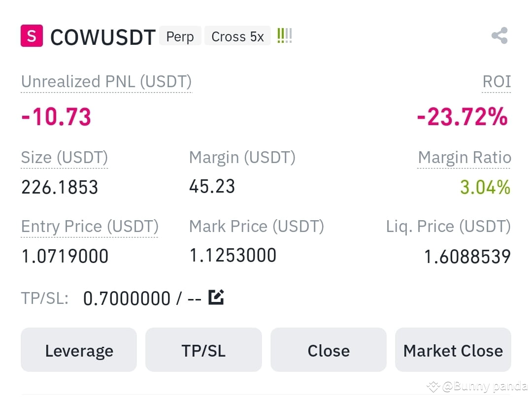Tap the Perp contract tag
The width and height of the screenshot is (532, 397).
coord(180,36)
